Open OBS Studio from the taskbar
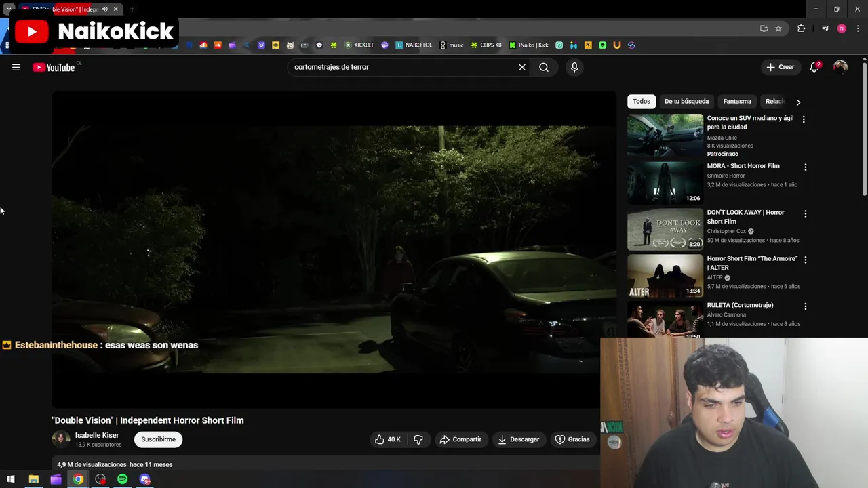Viewport: 868px width, 488px height. tap(100, 479)
